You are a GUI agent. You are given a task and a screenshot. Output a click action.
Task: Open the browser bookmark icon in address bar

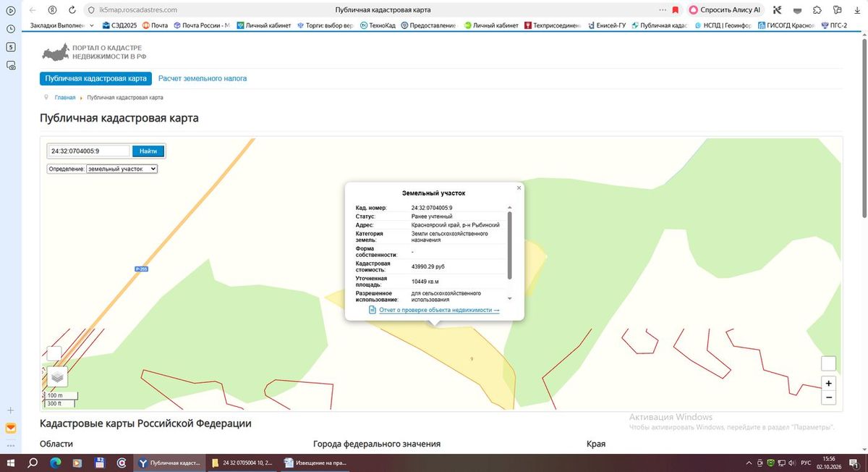pos(675,10)
